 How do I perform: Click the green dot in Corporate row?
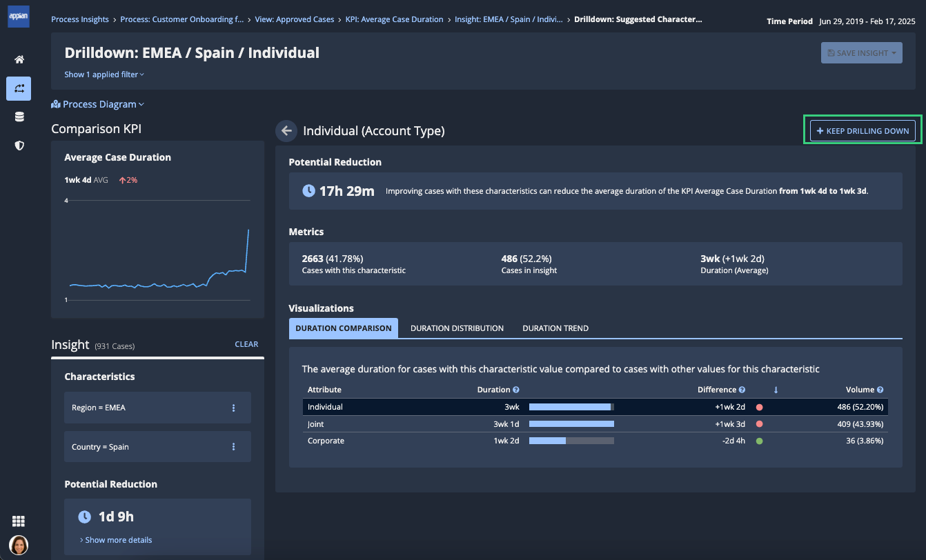pos(760,441)
